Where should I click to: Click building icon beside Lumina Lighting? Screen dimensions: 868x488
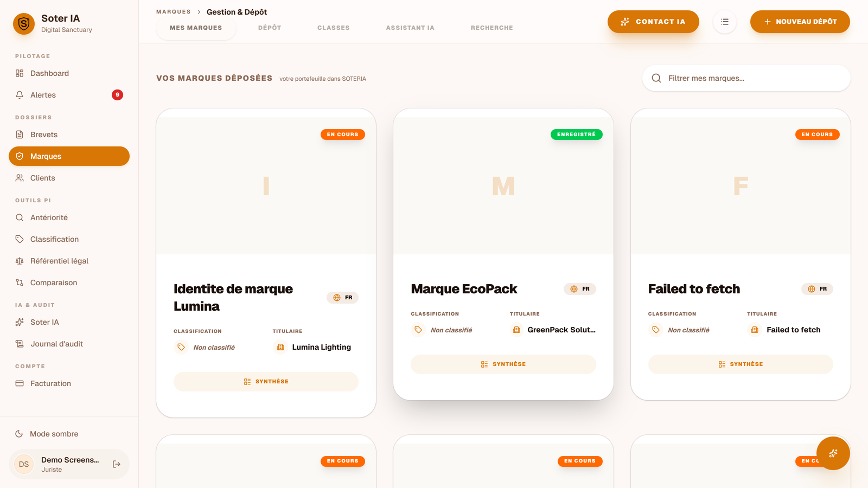(280, 347)
